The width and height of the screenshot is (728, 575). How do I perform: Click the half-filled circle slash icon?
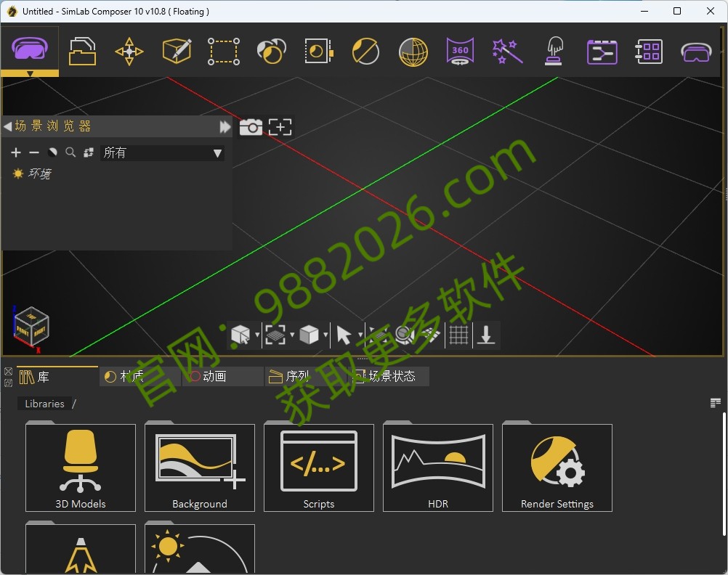point(366,51)
